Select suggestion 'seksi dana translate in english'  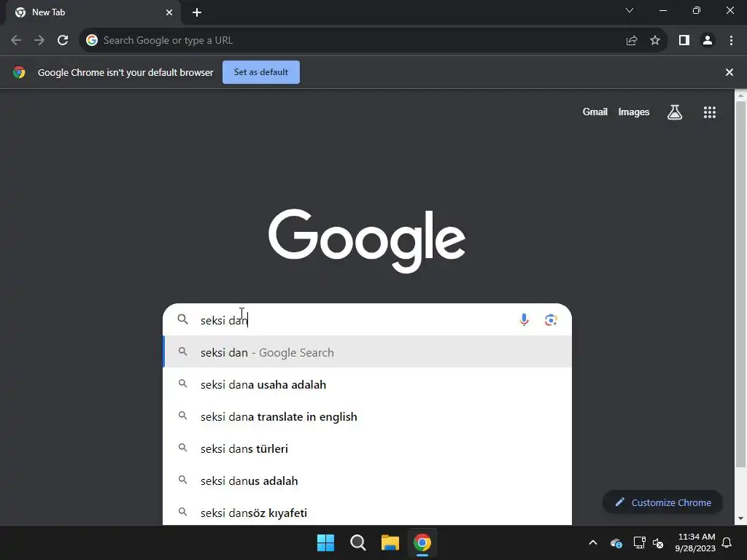point(368,416)
